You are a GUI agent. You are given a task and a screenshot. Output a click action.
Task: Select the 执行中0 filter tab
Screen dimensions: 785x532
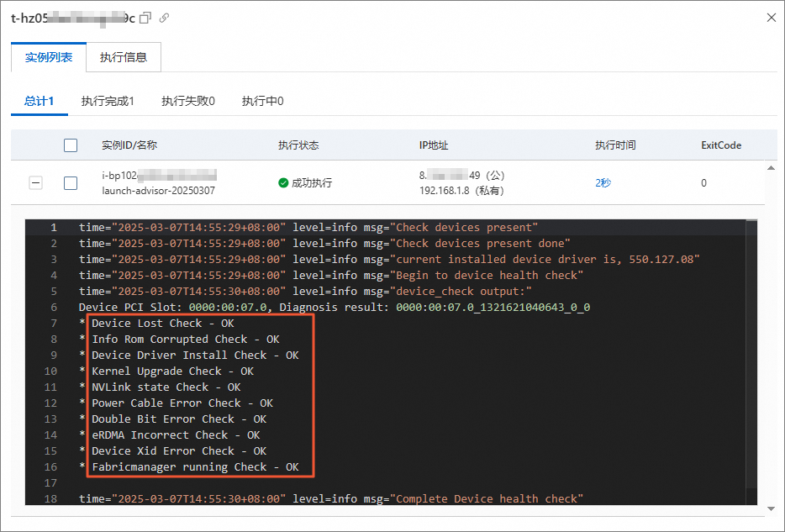pos(263,101)
